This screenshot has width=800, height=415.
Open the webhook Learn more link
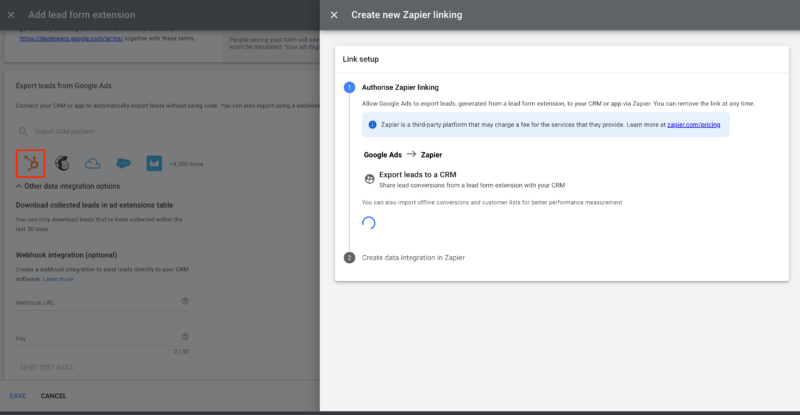[57, 278]
